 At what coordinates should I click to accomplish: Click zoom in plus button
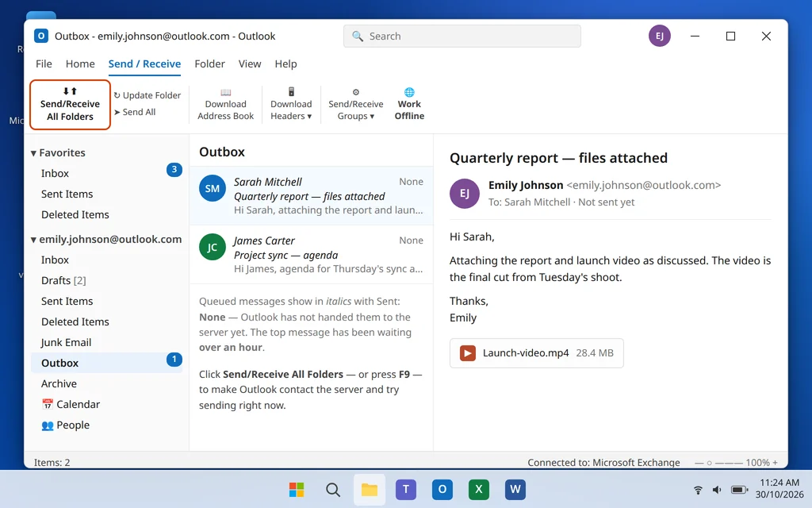pyautogui.click(x=776, y=463)
